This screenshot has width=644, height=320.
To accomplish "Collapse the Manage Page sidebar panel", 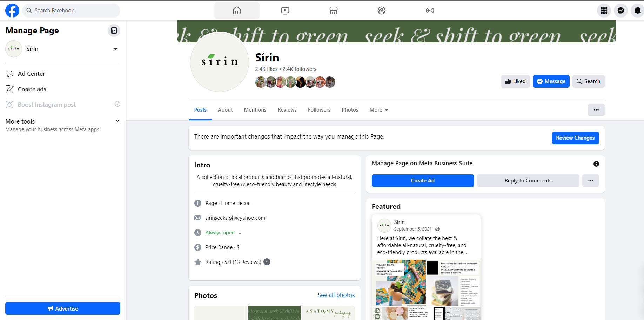I will click(114, 31).
